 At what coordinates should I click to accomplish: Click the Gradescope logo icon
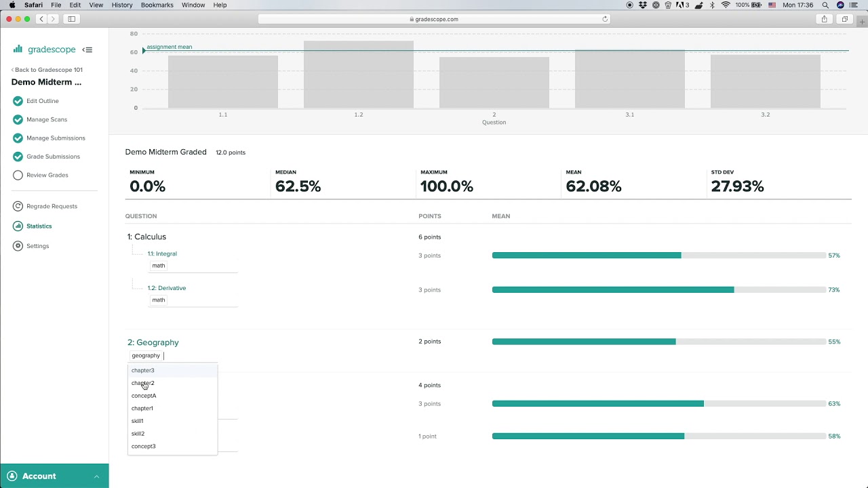[18, 49]
